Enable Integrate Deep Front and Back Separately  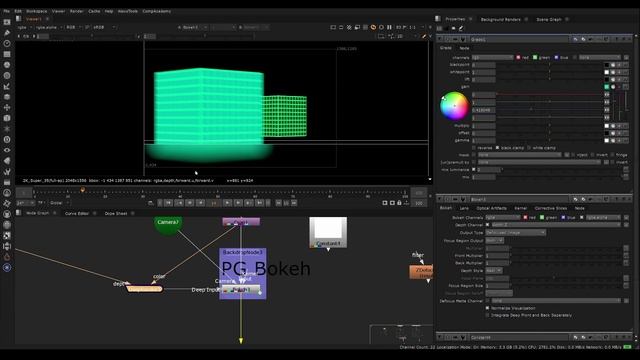[x=487, y=315]
